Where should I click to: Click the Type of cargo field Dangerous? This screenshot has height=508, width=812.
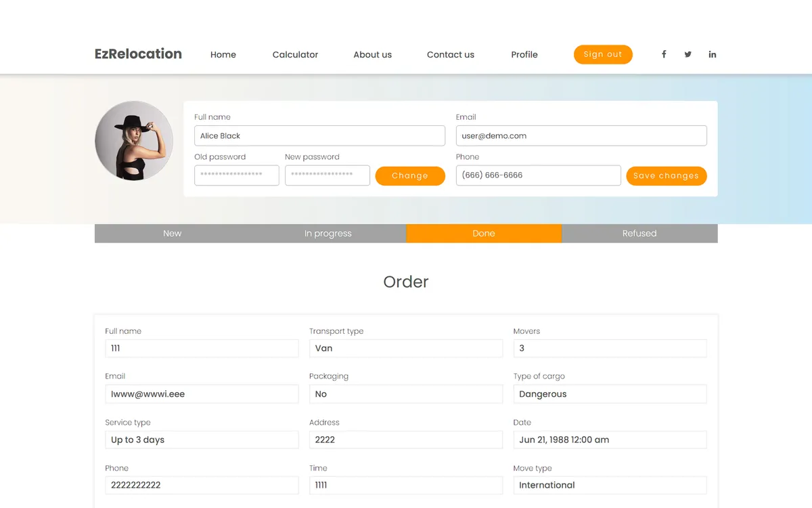click(610, 394)
